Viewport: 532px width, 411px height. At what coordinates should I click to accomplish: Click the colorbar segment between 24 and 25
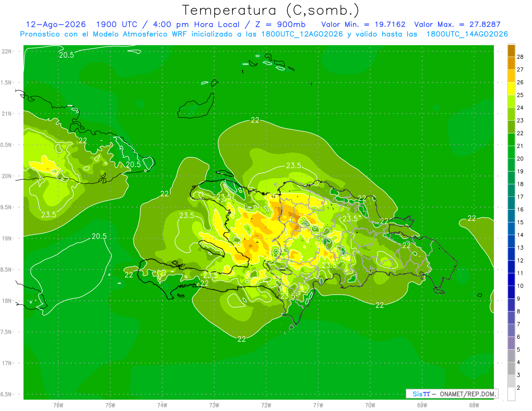tap(511, 102)
